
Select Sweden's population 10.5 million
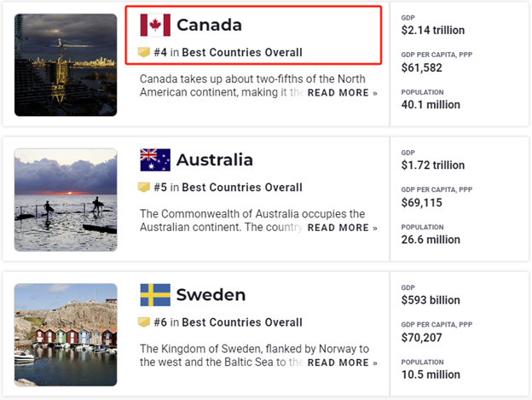[x=431, y=375]
